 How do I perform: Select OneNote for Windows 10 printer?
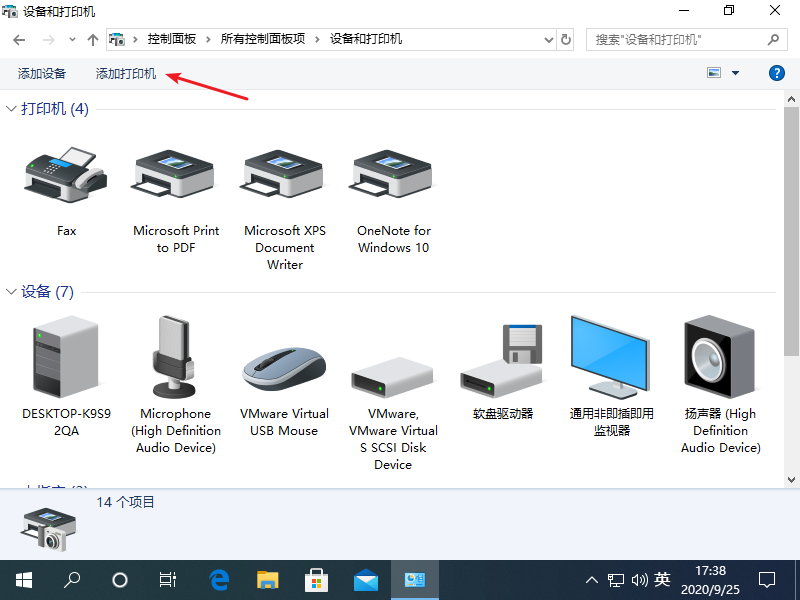pyautogui.click(x=393, y=175)
